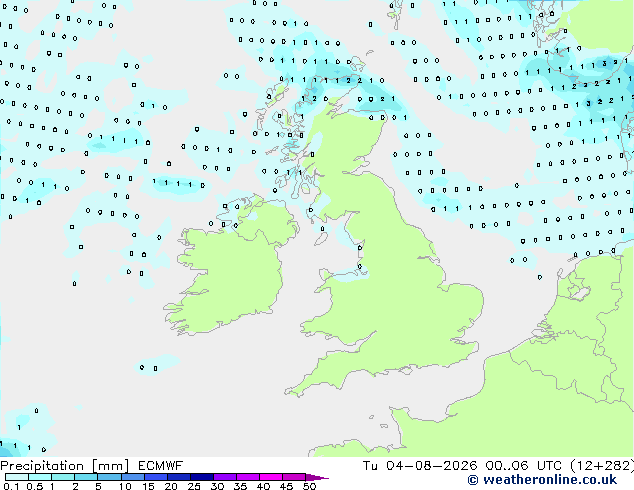Pick the 15–20 mm legend color box

pyautogui.click(x=155, y=477)
